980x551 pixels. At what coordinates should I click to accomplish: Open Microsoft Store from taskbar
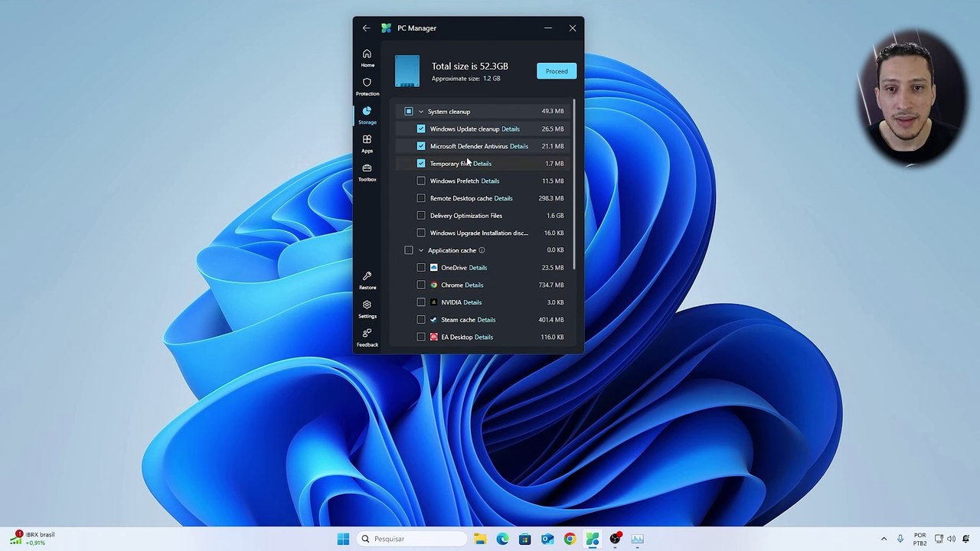[x=524, y=539]
